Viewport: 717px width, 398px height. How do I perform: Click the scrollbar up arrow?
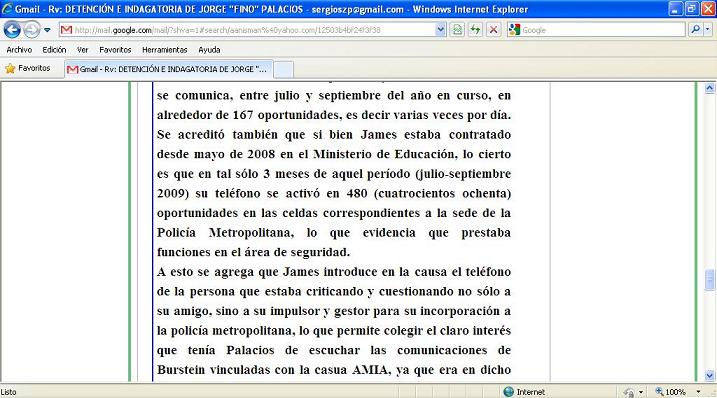point(710,88)
